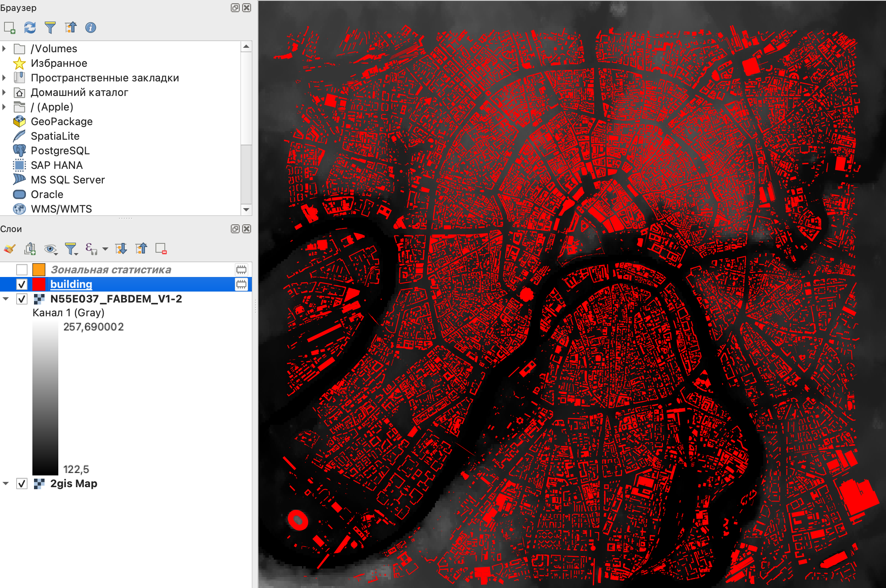This screenshot has height=588, width=886.
Task: Click the Add Group icon in Layers
Action: (x=30, y=249)
